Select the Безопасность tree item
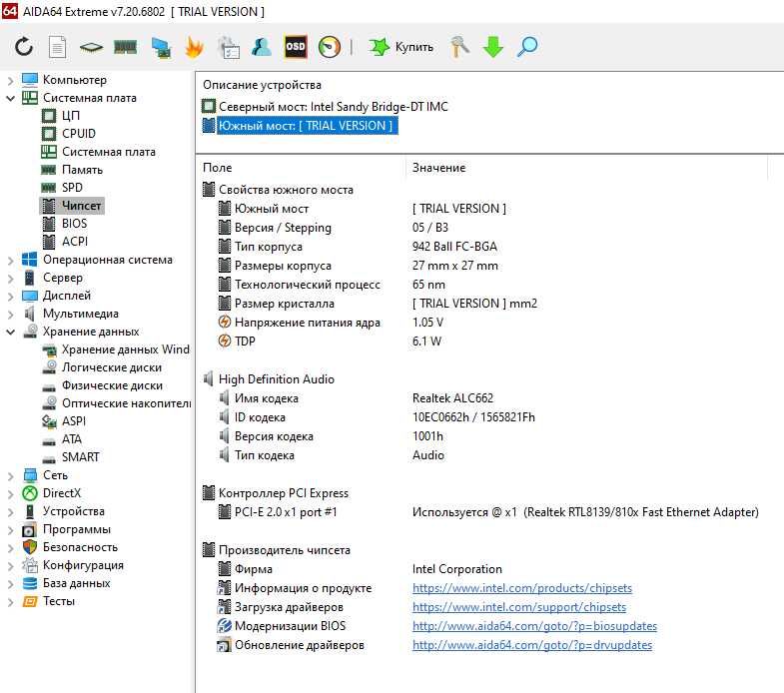Image resolution: width=784 pixels, height=693 pixels. click(80, 547)
